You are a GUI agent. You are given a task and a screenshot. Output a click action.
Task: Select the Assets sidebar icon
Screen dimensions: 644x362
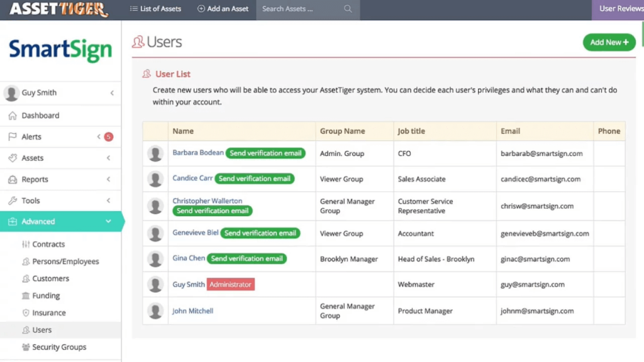pos(13,158)
